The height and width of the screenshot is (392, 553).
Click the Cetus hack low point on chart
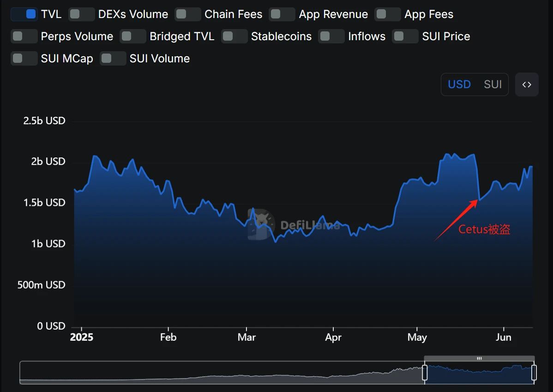click(479, 199)
